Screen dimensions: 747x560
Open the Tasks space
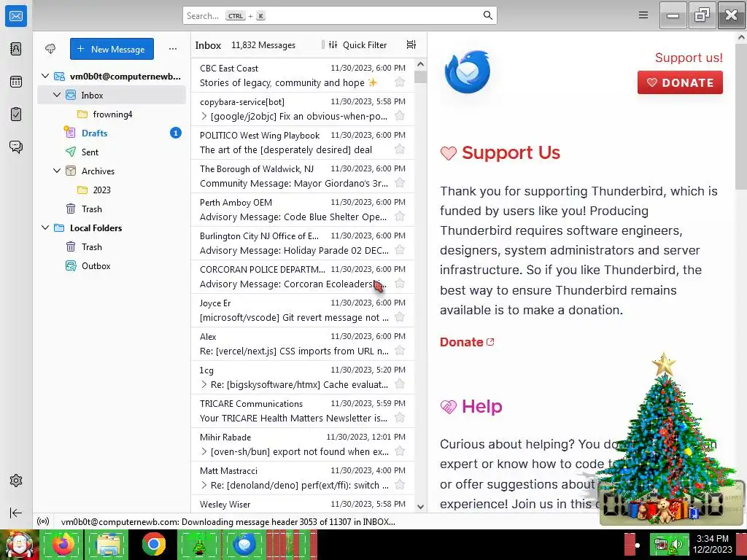pos(16,114)
